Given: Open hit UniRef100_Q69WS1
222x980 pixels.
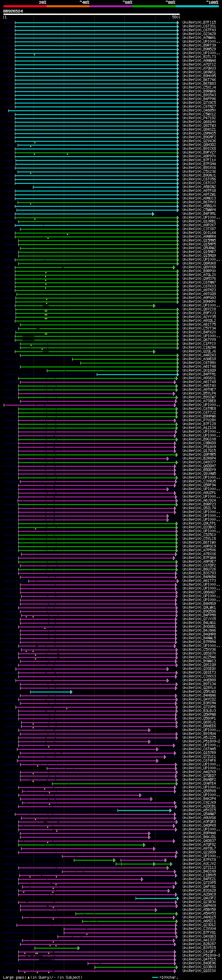Looking at the screenshot, I should (199, 72).
